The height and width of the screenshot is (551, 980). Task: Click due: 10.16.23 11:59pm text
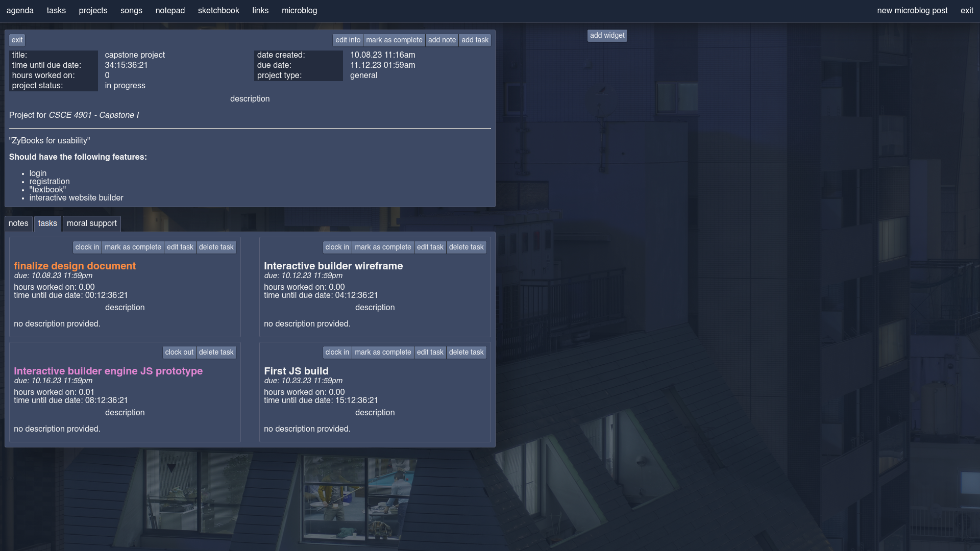pos(53,381)
